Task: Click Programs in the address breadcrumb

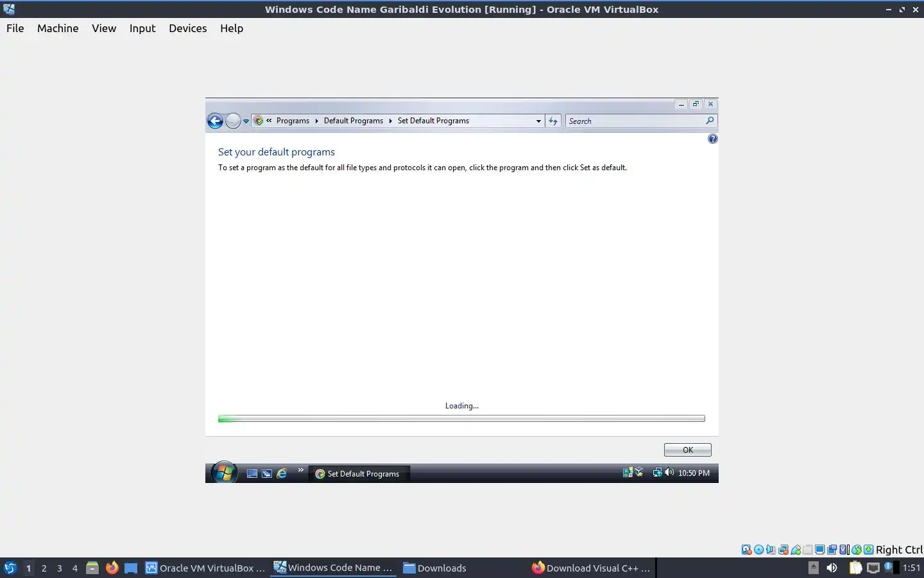Action: [293, 121]
